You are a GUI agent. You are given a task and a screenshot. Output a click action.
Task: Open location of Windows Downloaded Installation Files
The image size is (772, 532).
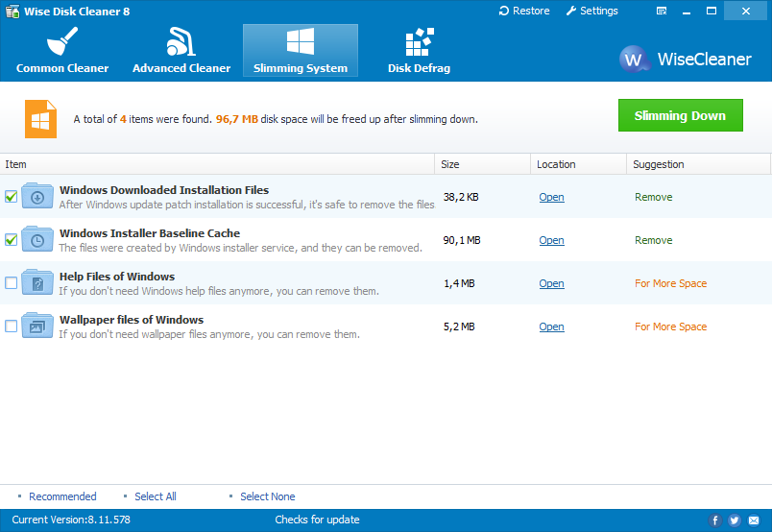point(551,197)
